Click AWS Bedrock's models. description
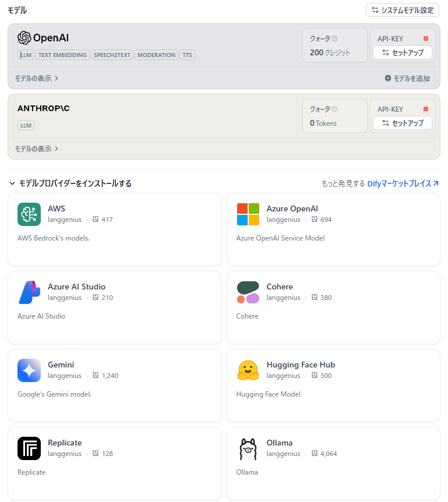This screenshot has height=502, width=448. click(54, 238)
